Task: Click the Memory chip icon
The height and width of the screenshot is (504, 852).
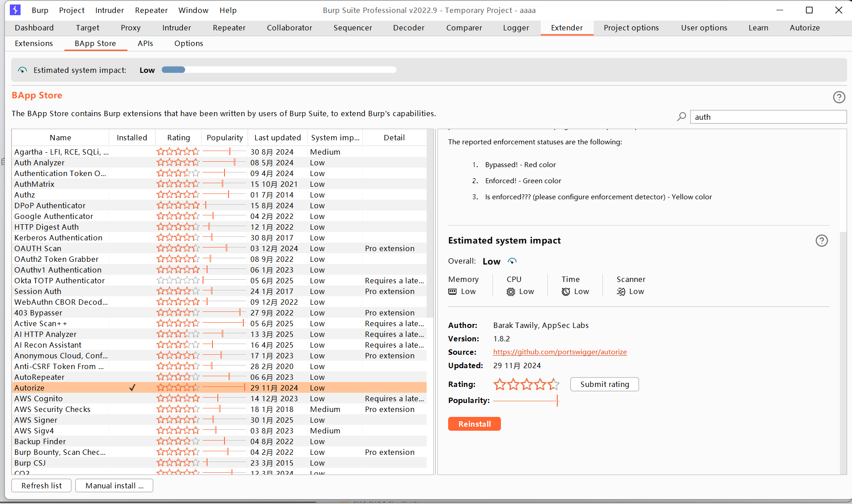Action: [x=453, y=292]
